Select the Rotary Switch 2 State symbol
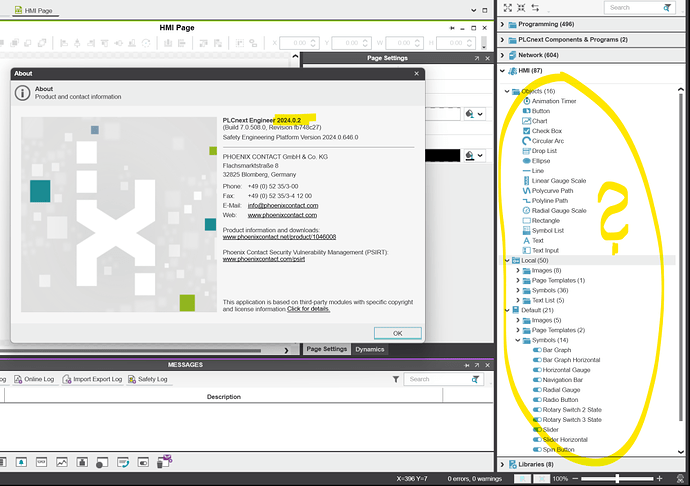This screenshot has height=486, width=690. [x=571, y=410]
